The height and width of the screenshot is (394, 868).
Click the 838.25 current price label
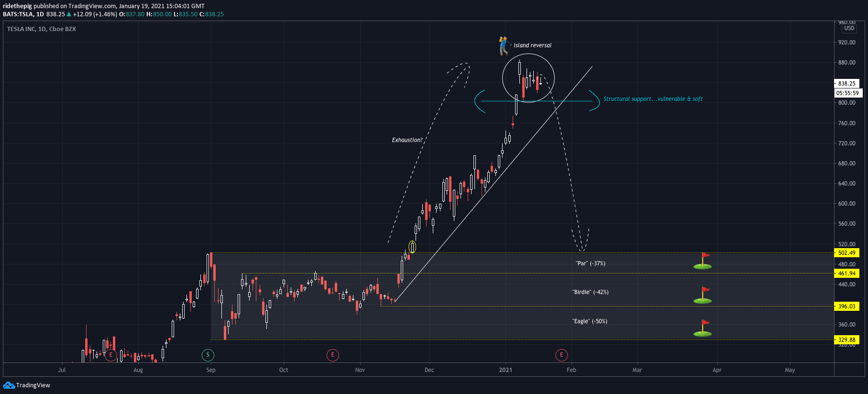click(x=847, y=83)
